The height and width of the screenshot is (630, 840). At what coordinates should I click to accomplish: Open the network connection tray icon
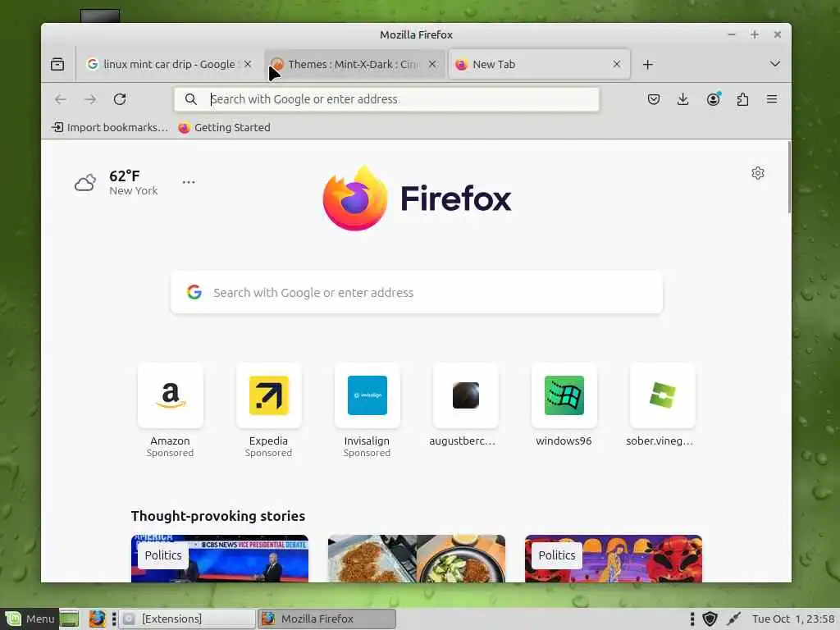tap(733, 619)
